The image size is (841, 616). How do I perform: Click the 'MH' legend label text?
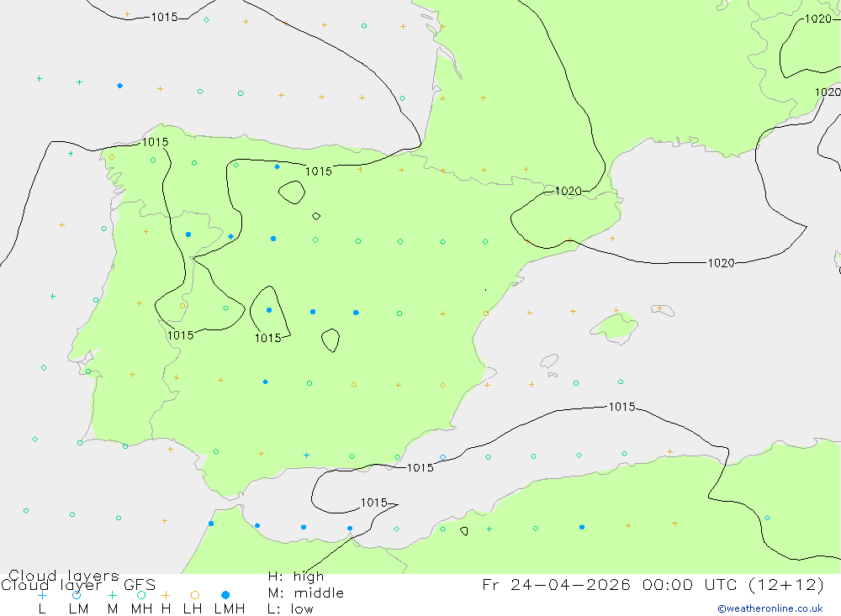tap(141, 609)
